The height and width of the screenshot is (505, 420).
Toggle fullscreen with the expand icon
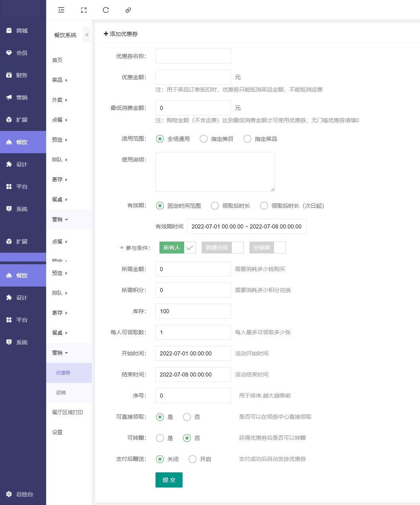(x=84, y=10)
